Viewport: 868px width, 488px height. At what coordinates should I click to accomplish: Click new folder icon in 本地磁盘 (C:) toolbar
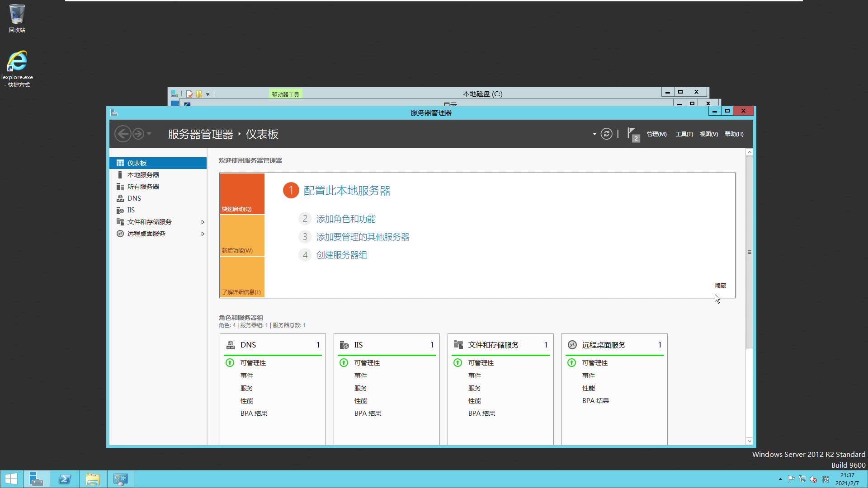(199, 94)
